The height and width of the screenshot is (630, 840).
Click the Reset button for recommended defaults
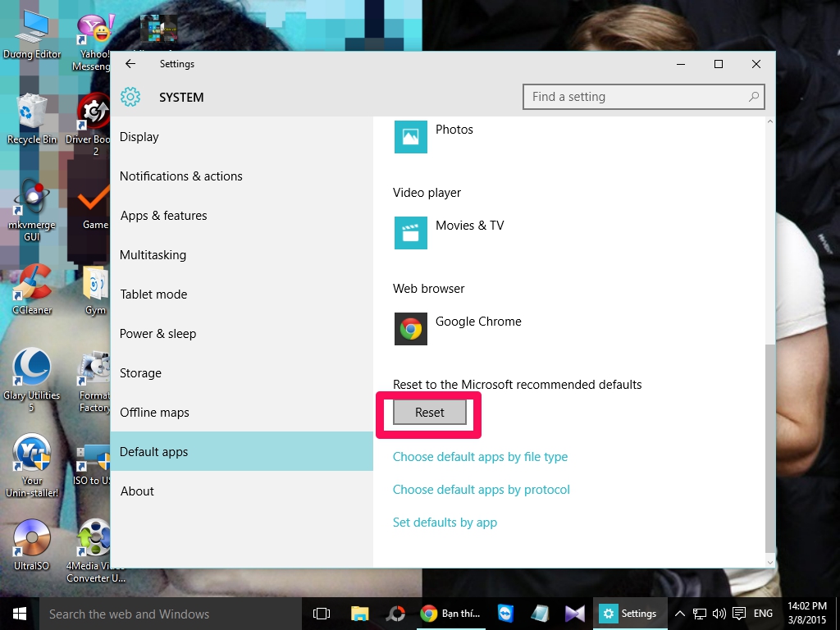pos(429,413)
